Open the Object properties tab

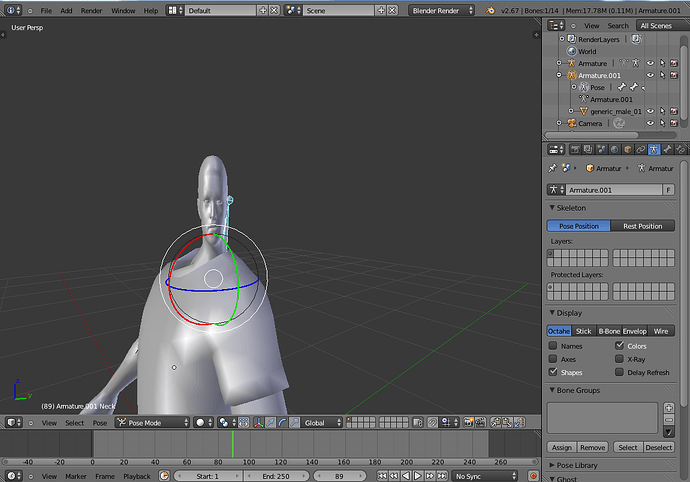[x=628, y=150]
